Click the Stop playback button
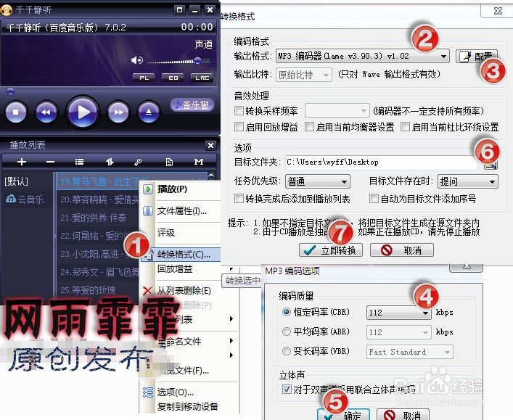 (x=15, y=112)
